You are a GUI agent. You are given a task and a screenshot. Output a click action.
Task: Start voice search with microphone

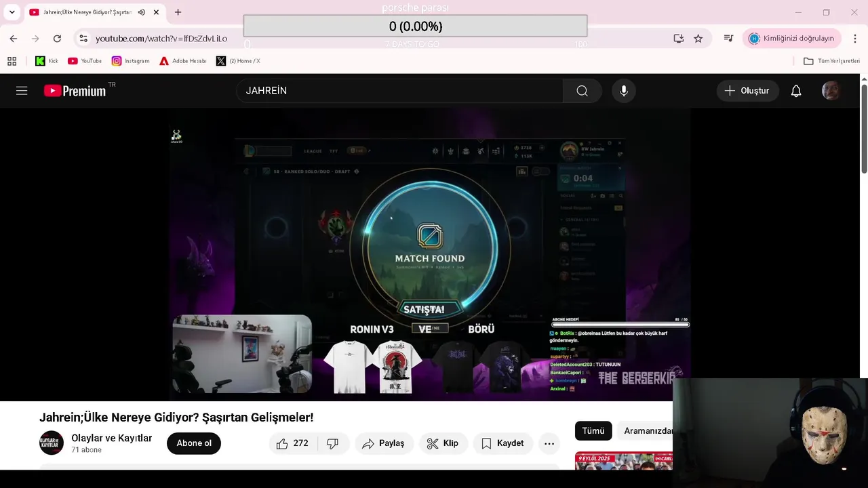(624, 91)
